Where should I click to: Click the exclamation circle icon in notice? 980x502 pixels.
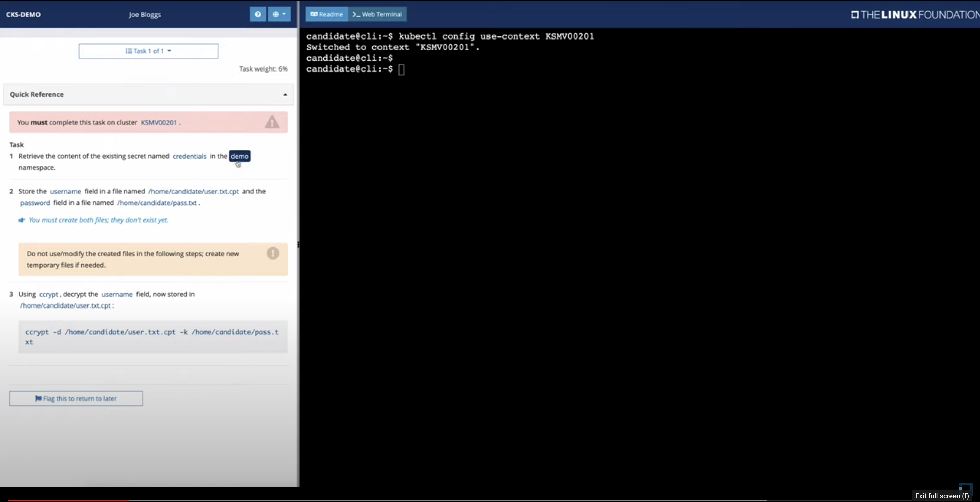[272, 253]
